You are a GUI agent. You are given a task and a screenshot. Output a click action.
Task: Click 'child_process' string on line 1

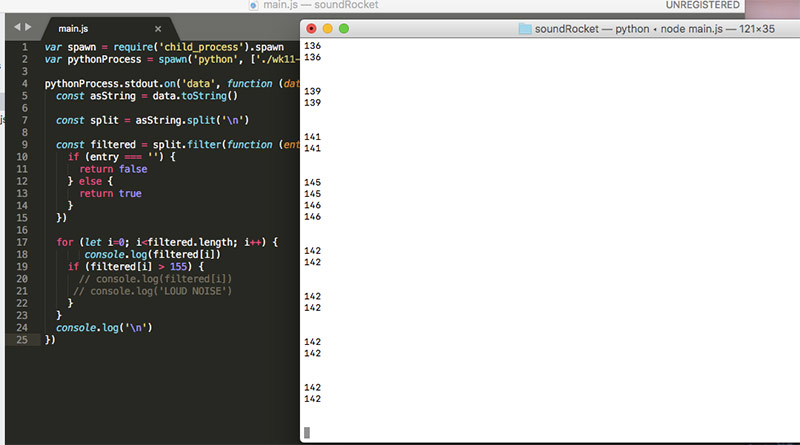pyautogui.click(x=201, y=47)
